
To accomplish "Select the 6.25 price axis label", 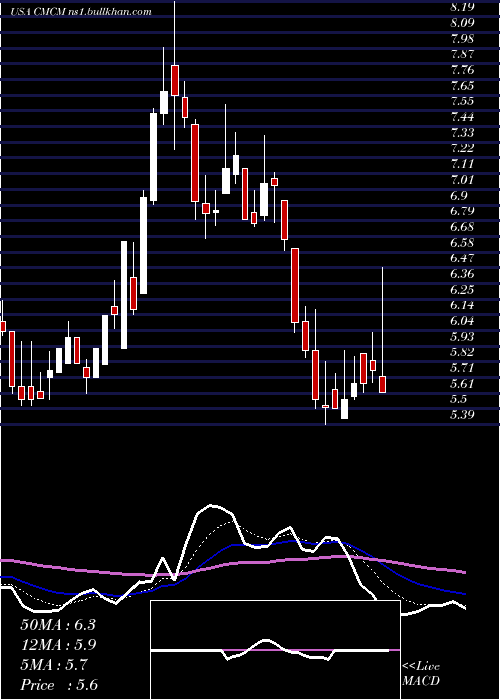I will 462,290.
